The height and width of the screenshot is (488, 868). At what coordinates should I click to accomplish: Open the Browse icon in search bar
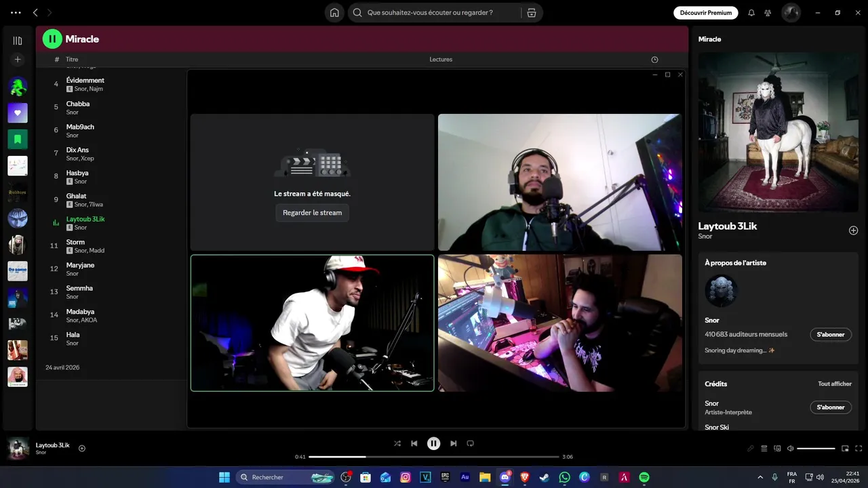532,12
